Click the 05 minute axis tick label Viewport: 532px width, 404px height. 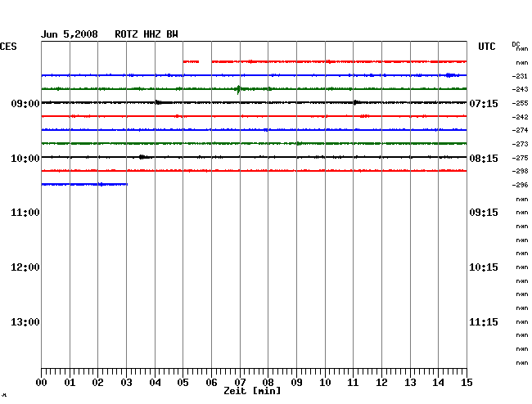(183, 383)
